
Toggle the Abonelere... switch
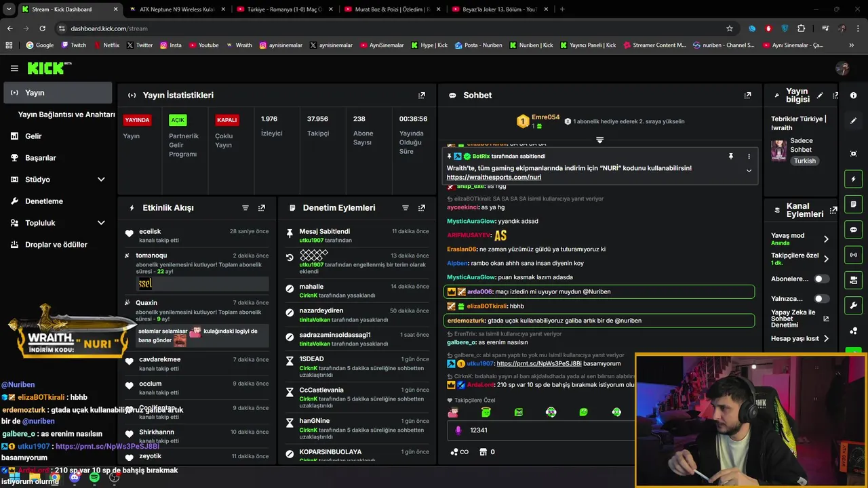tap(821, 279)
